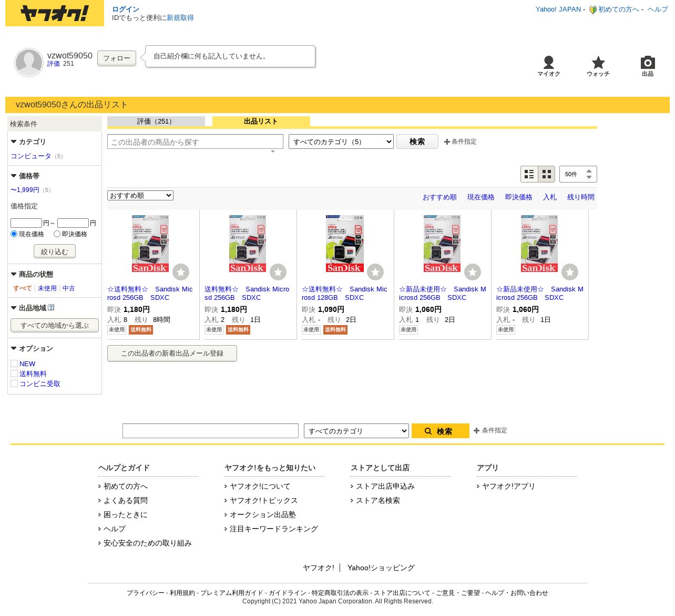
Task: Filter condition by 中古 link
Action: pos(69,288)
